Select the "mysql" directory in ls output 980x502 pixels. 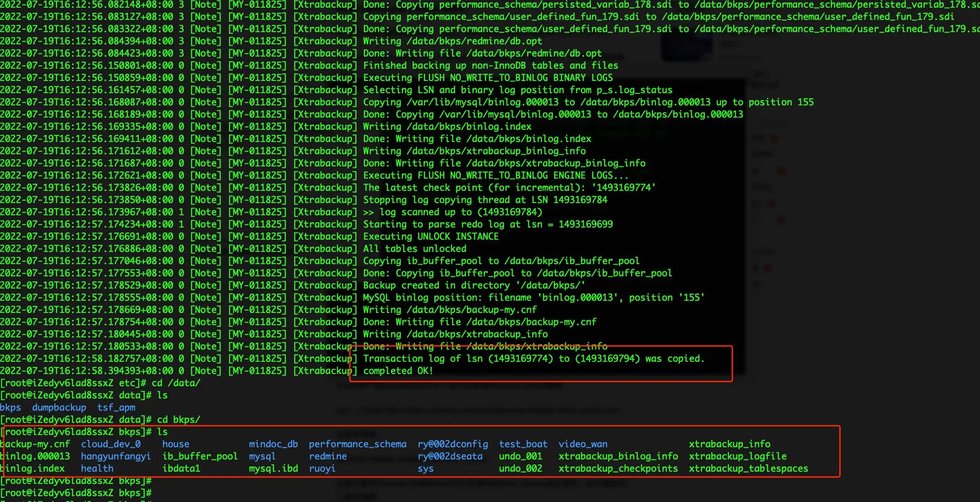click(x=262, y=456)
